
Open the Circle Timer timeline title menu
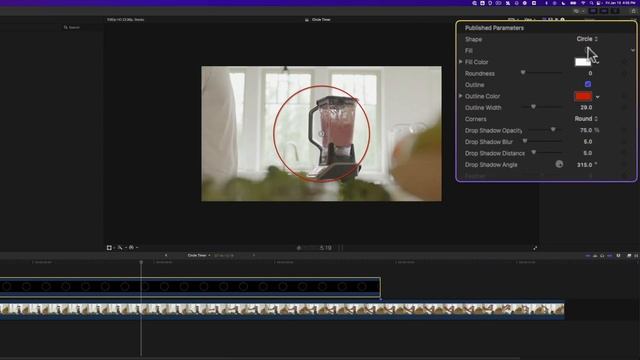tap(199, 256)
